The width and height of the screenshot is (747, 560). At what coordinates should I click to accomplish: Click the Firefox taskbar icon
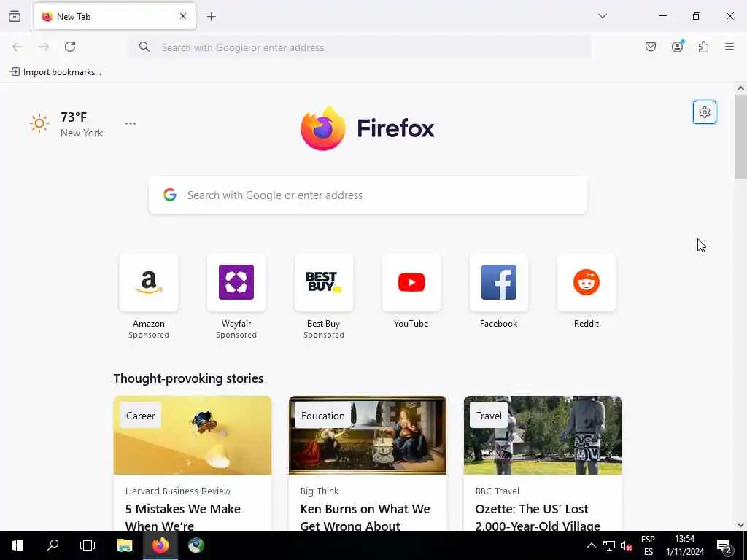click(160, 545)
